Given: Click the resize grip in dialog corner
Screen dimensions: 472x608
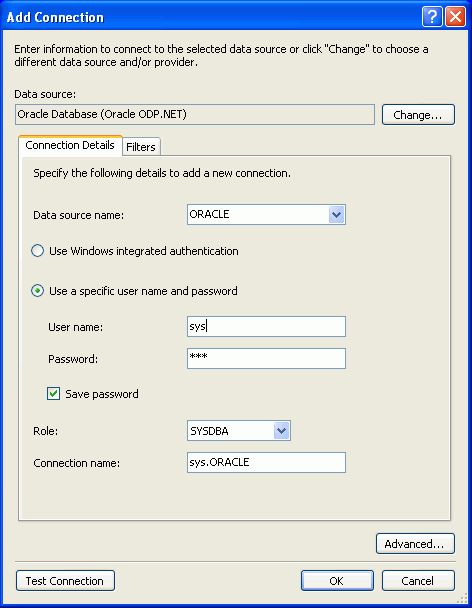Looking at the screenshot, I should 462,598.
